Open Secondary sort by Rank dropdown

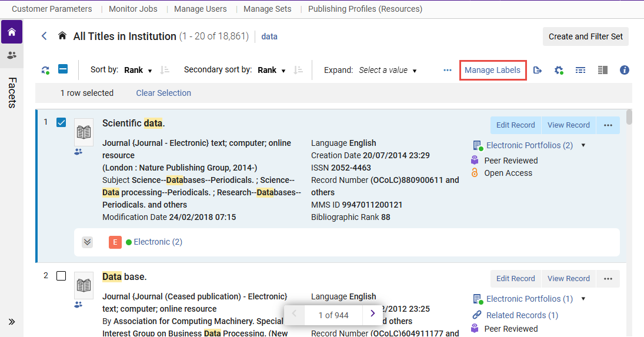(x=272, y=70)
